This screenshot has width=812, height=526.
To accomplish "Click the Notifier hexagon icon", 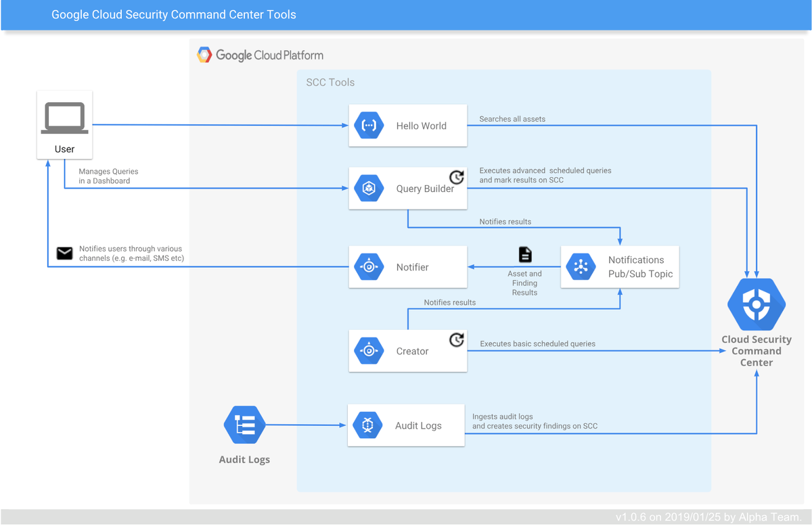I will coord(369,267).
